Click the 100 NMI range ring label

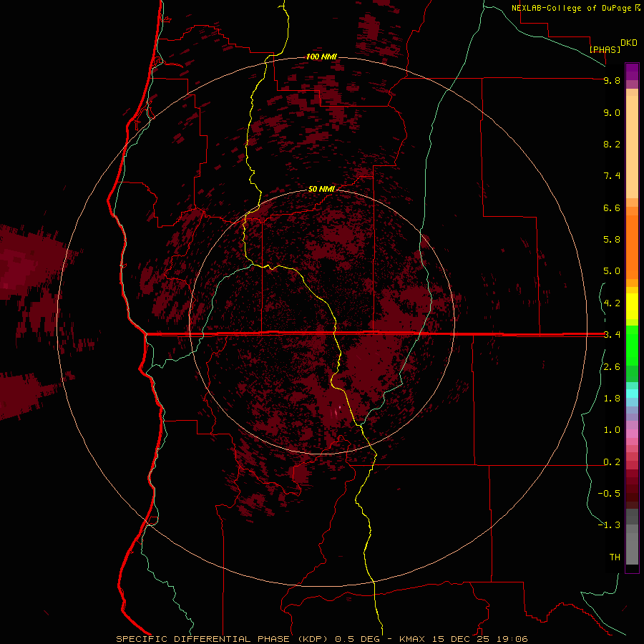coord(321,57)
